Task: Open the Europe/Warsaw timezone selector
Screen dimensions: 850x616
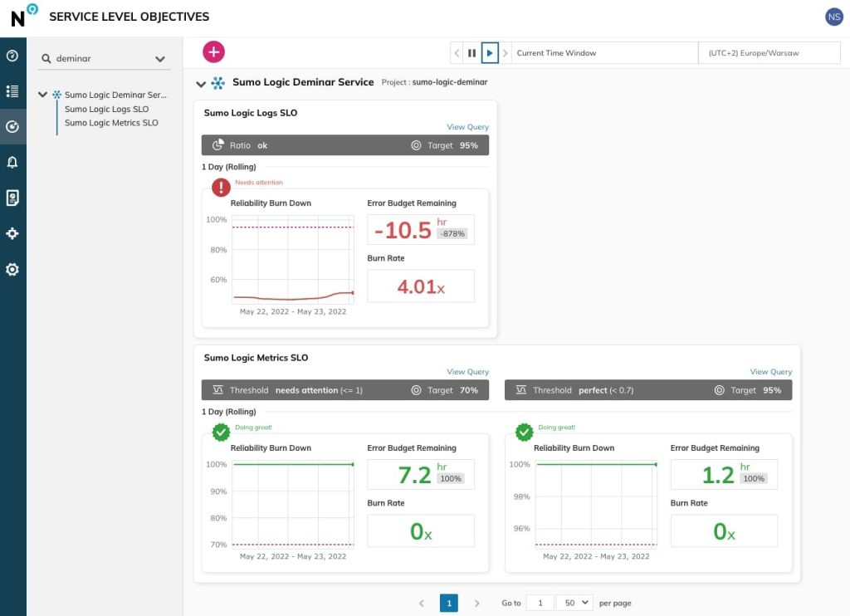Action: [x=767, y=53]
